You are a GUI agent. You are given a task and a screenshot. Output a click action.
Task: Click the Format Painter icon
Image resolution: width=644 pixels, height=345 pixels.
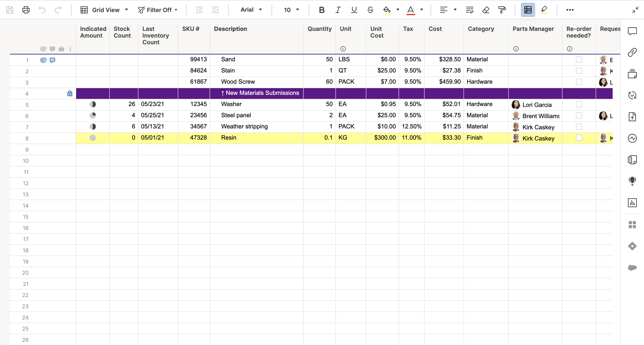click(502, 10)
